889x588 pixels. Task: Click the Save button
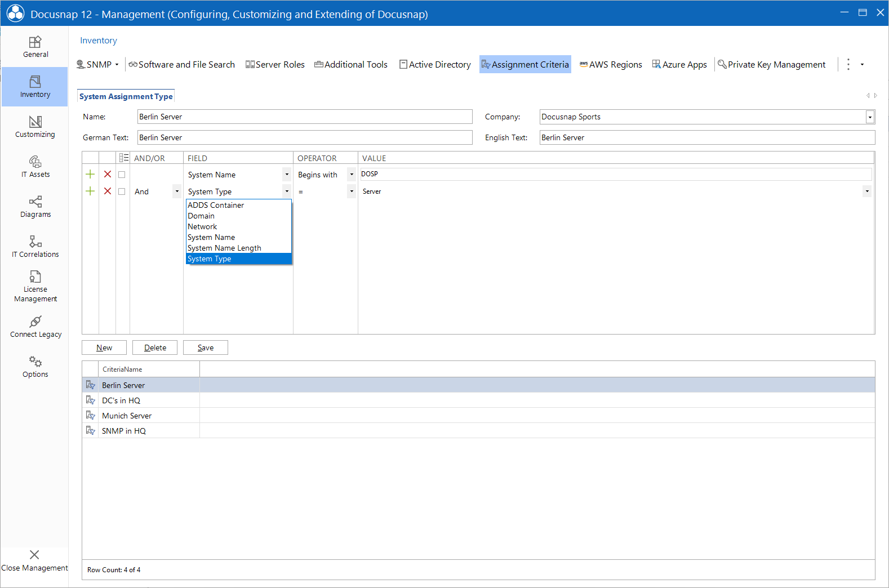(206, 348)
